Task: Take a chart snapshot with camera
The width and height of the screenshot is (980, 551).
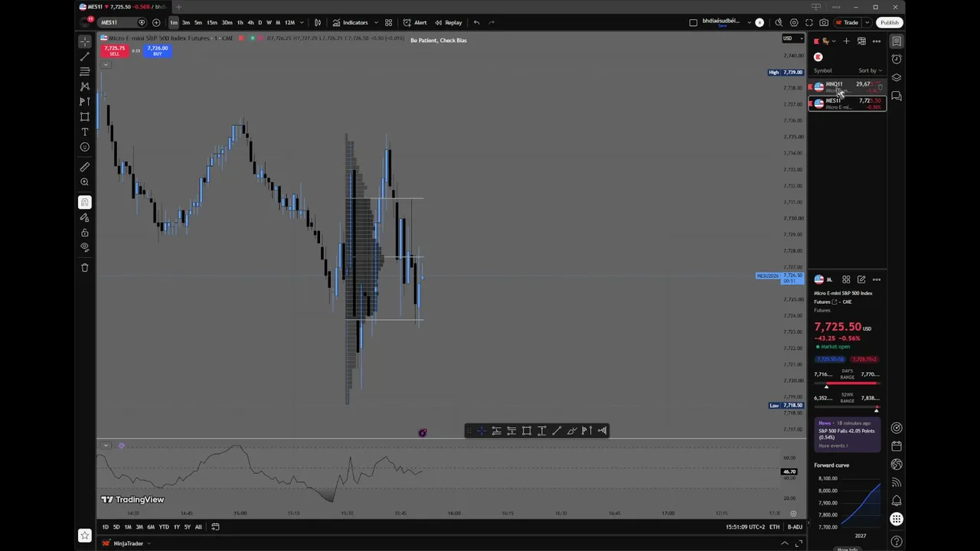Action: 824,22
